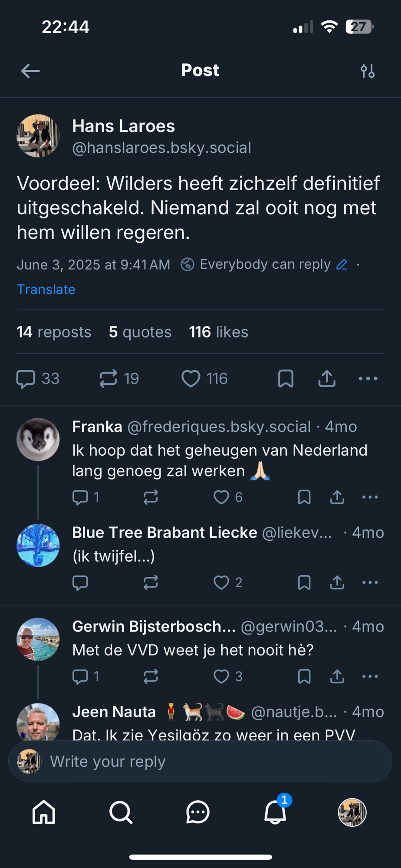The width and height of the screenshot is (401, 868).
Task: Bookmark the main post
Action: 286,378
